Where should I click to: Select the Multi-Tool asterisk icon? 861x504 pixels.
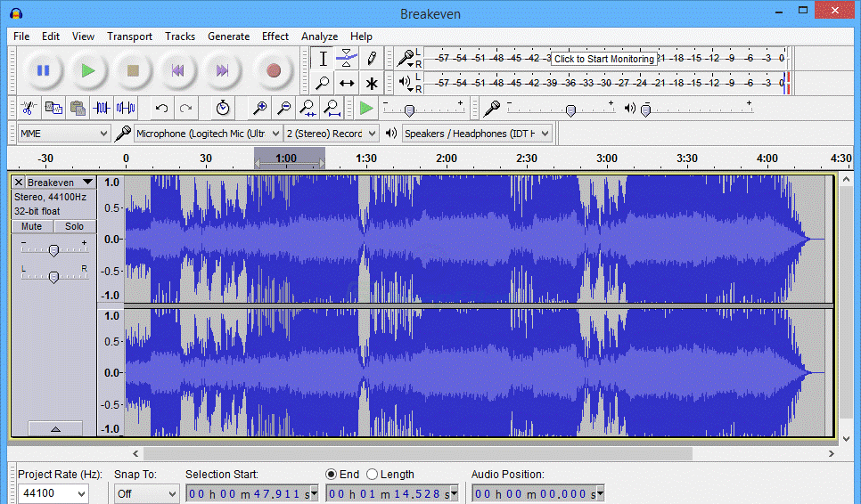(x=371, y=84)
